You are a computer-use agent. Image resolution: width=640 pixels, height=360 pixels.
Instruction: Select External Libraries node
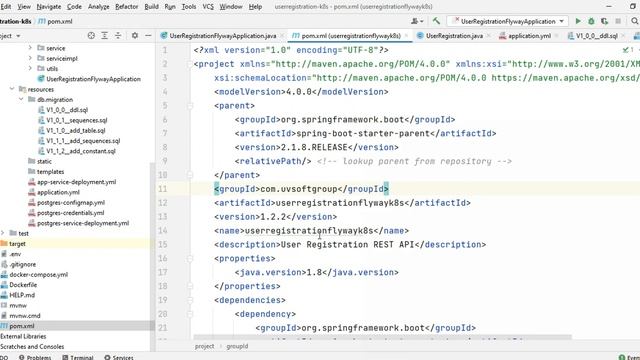(x=23, y=336)
